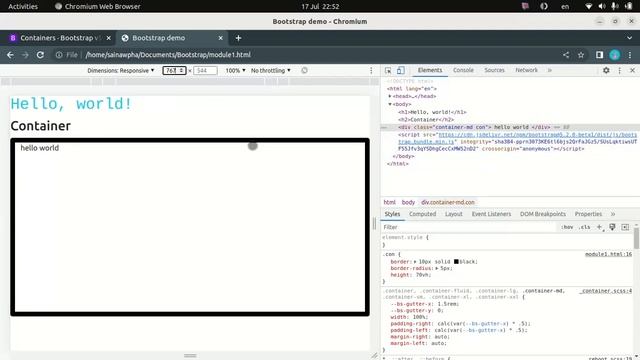Select the Styles tab
Screen dimensions: 640x360
click(x=392, y=214)
